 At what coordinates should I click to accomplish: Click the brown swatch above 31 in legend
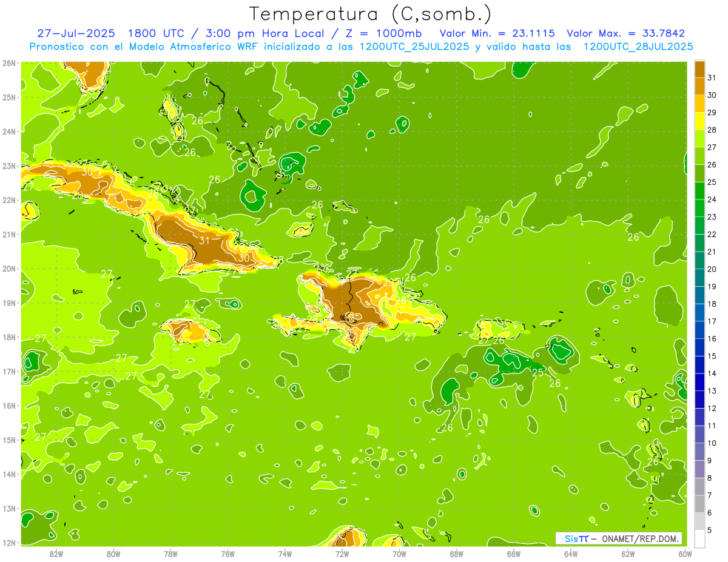coord(699,69)
